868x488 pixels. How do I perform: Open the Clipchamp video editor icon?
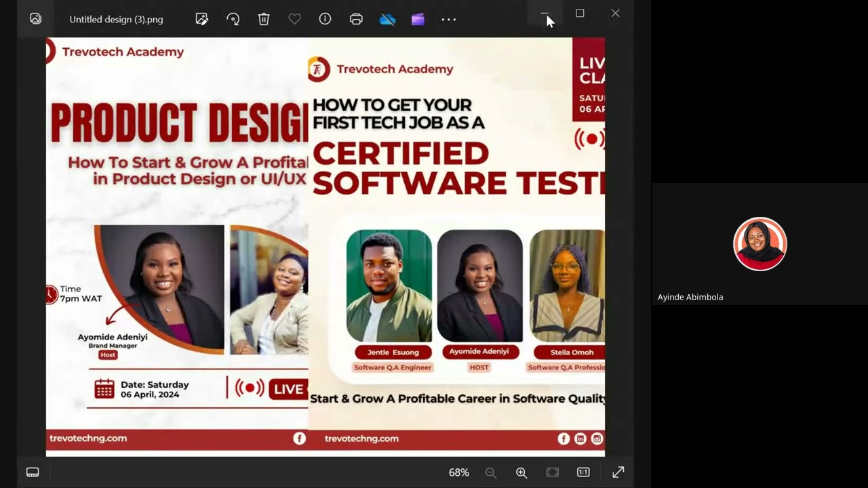pyautogui.click(x=418, y=19)
